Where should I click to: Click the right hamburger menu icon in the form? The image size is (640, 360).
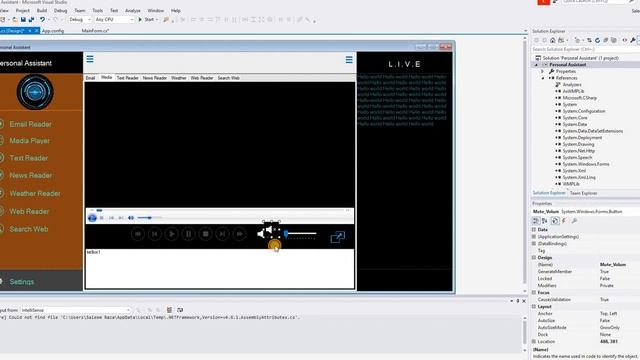(x=349, y=60)
